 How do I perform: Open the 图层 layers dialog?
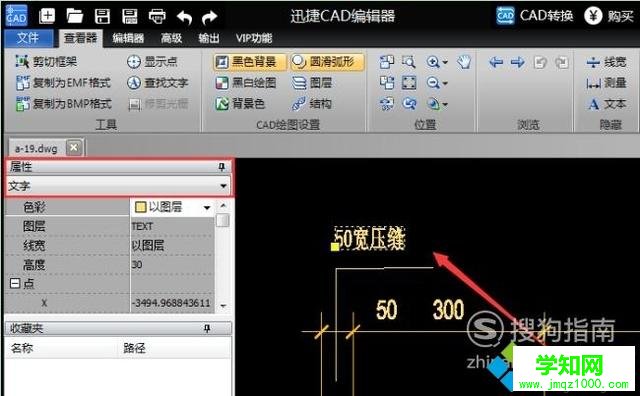pyautogui.click(x=312, y=83)
